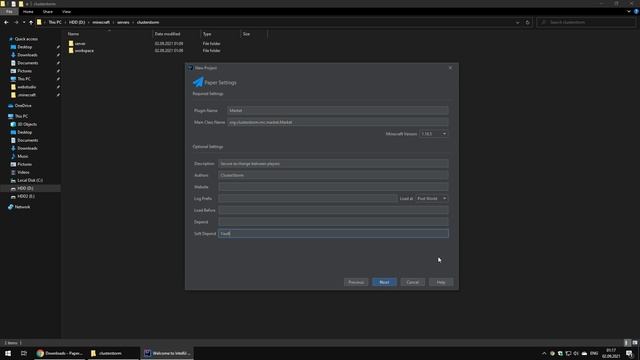
Task: Open the notification center icon
Action: point(629,353)
